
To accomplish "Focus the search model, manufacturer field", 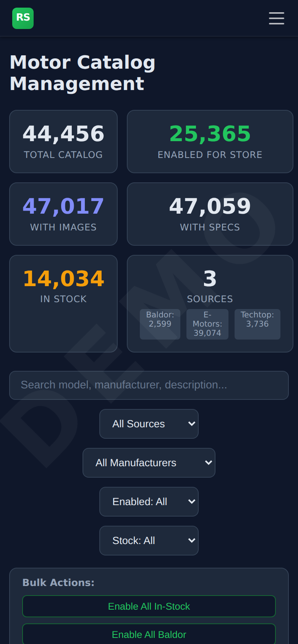I will [x=149, y=385].
